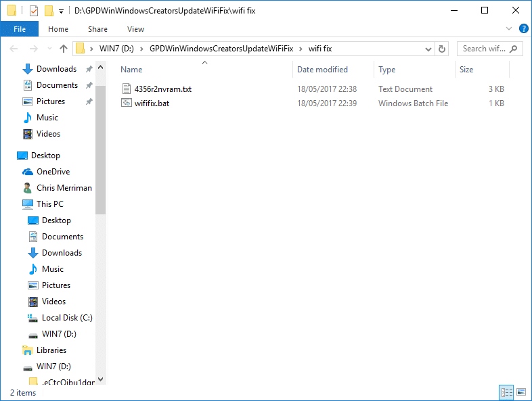This screenshot has height=401, width=532.
Task: Click the Up one level arrow
Action: tap(64, 49)
